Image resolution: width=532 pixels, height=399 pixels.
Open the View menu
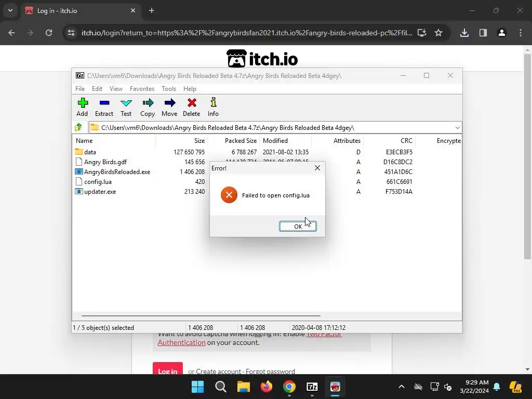pos(116,88)
